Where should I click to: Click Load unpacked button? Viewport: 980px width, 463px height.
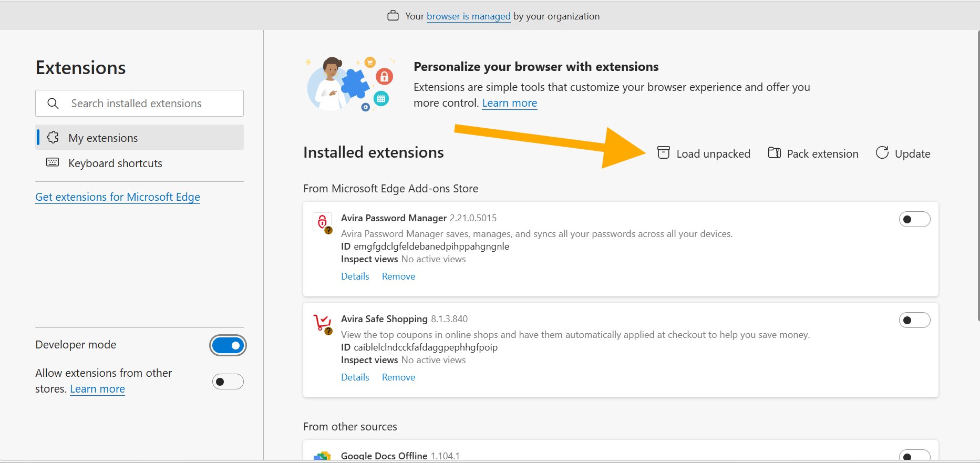pyautogui.click(x=704, y=153)
